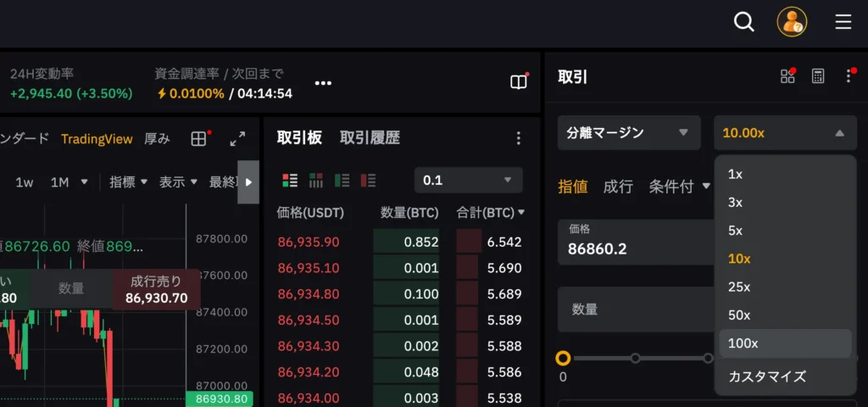Click the lightning funding rate icon
The width and height of the screenshot is (868, 407).
tap(162, 93)
